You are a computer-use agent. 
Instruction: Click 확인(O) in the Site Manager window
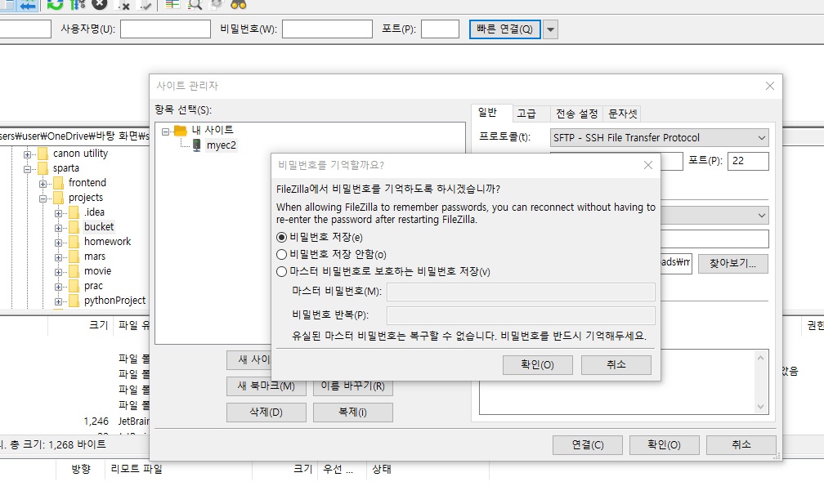pos(665,445)
